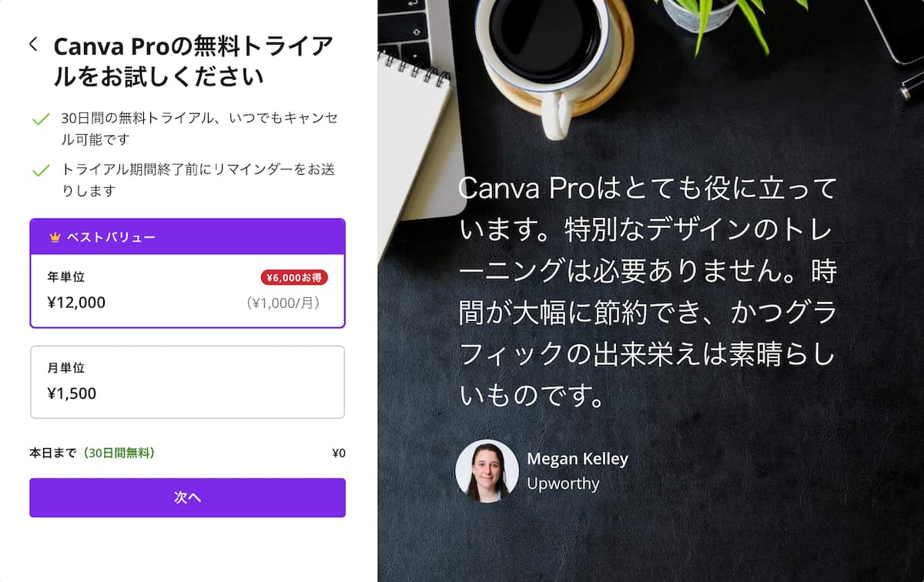Click the 次へ button
This screenshot has height=582, width=924.
tap(187, 497)
